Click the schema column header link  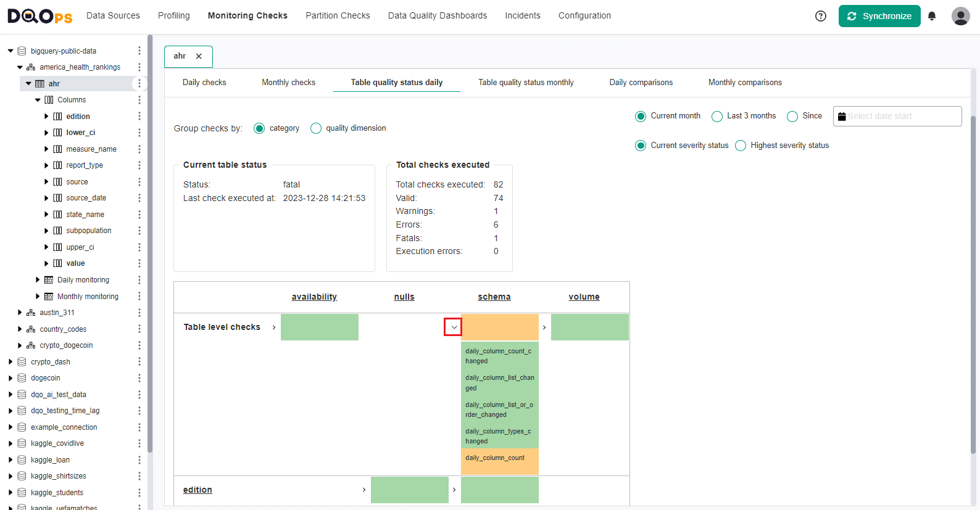pyautogui.click(x=494, y=297)
